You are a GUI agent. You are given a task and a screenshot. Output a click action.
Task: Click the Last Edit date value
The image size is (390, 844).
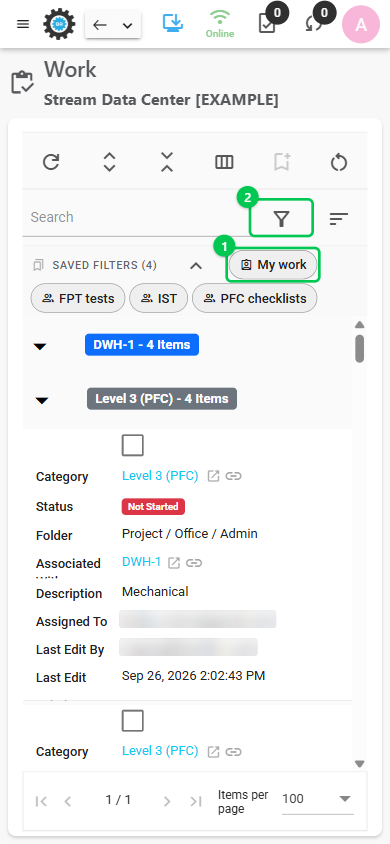[x=194, y=676]
